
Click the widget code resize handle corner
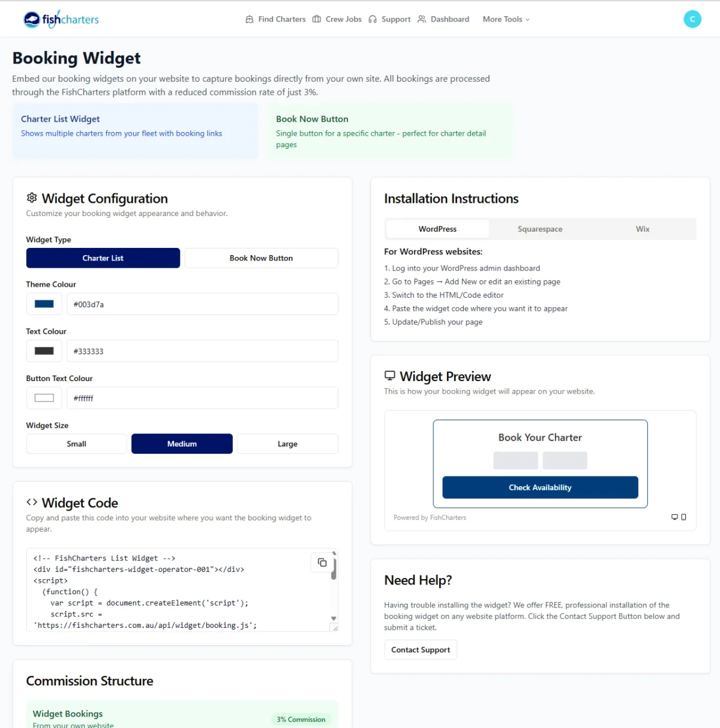(334, 628)
